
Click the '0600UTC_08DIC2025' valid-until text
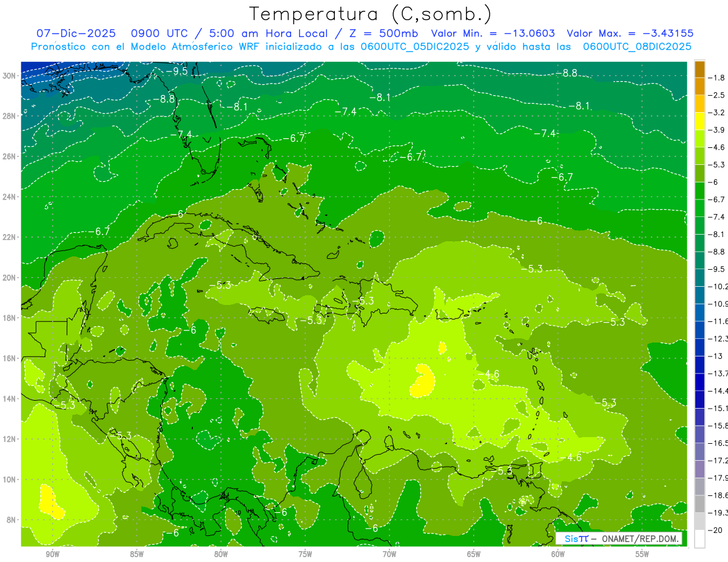pos(637,47)
